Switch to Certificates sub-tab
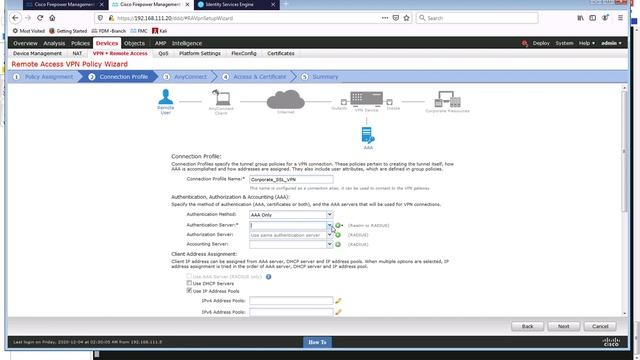640x360 pixels. [281, 53]
